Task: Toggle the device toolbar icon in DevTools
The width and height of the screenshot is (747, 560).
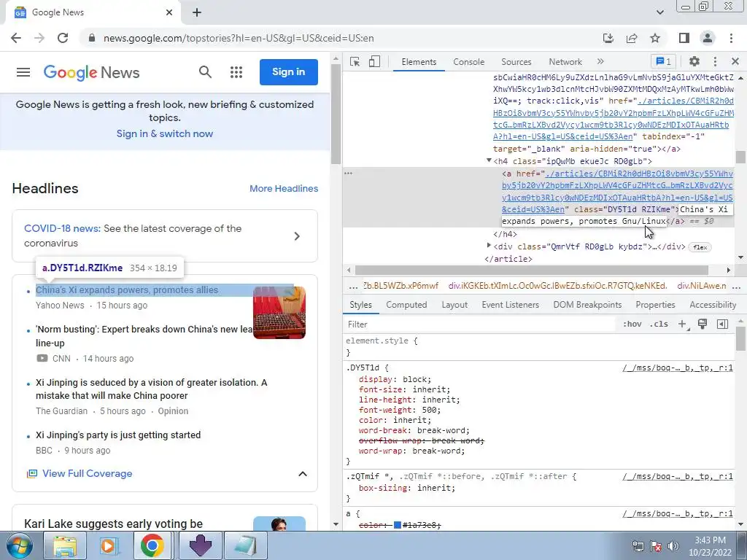Action: click(374, 61)
